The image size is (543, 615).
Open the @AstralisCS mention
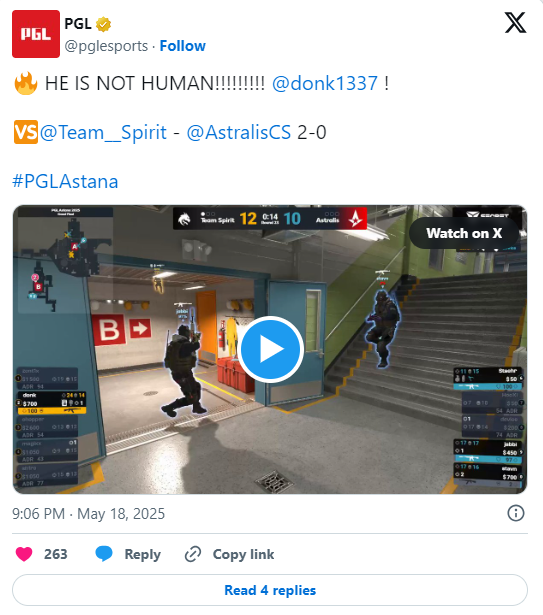click(x=239, y=132)
